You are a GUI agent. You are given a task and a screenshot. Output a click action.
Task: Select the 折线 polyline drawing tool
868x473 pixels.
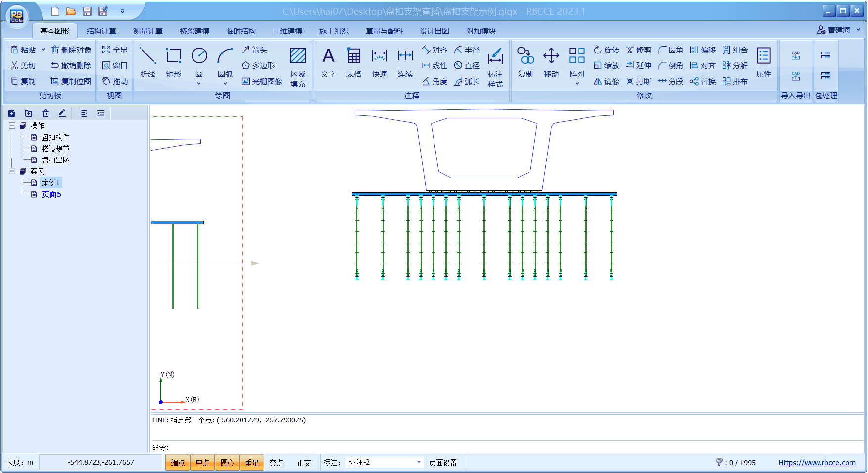tap(147, 62)
